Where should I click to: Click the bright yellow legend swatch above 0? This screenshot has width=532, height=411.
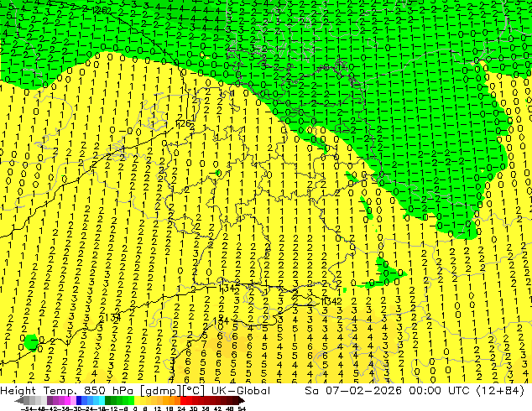coord(137,400)
